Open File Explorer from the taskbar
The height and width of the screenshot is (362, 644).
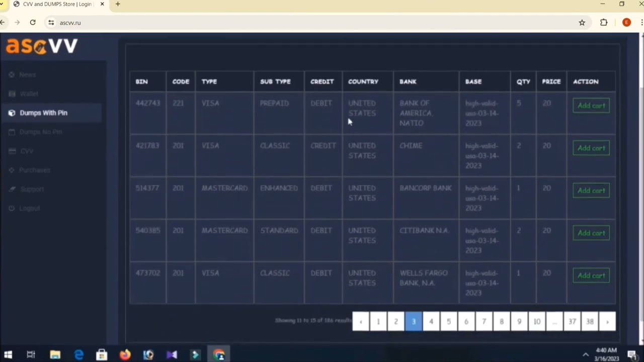click(55, 355)
